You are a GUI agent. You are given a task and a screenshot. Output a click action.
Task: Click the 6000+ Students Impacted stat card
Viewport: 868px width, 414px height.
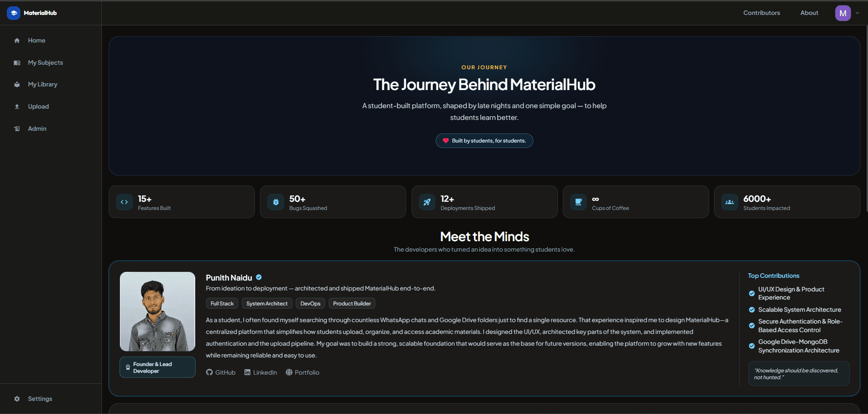pyautogui.click(x=787, y=202)
